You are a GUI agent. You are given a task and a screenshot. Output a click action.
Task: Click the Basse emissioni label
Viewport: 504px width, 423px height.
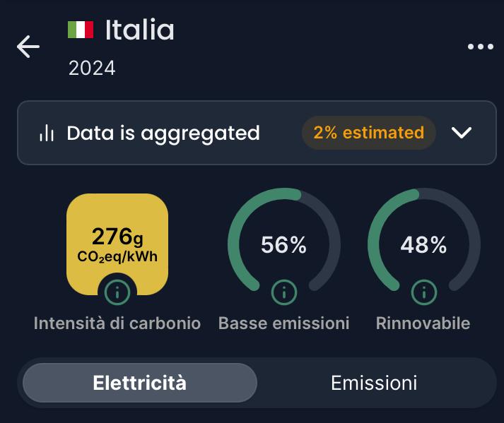284,323
